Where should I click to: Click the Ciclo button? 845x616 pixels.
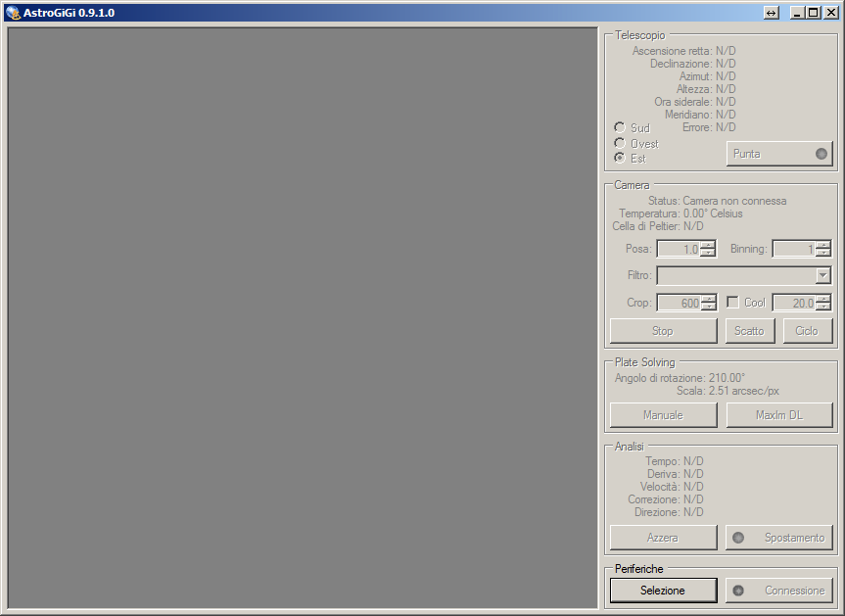(x=807, y=331)
